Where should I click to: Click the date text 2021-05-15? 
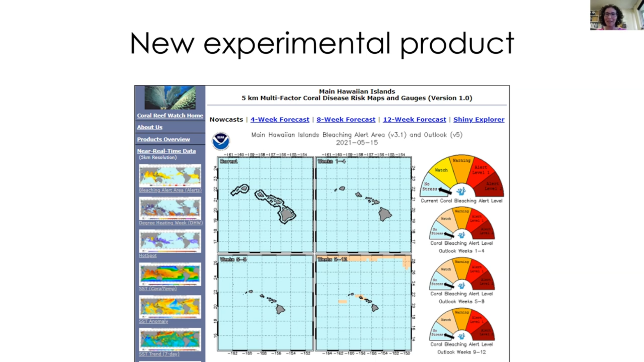point(357,143)
